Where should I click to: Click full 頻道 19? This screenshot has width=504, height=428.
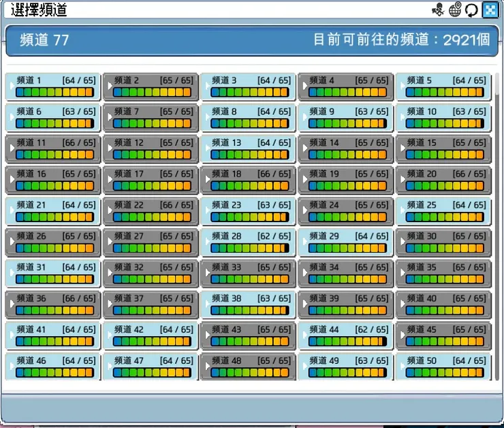tap(346, 180)
